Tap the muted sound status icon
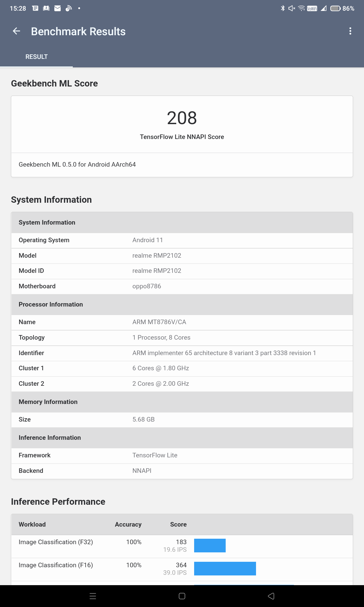 coord(292,8)
